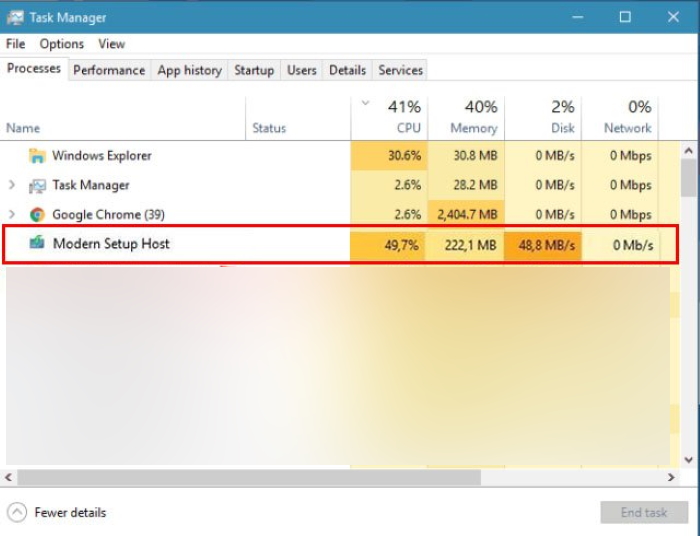Click the sort arrow above CPU column
Viewport: 700px width, 536px height.
(x=365, y=103)
